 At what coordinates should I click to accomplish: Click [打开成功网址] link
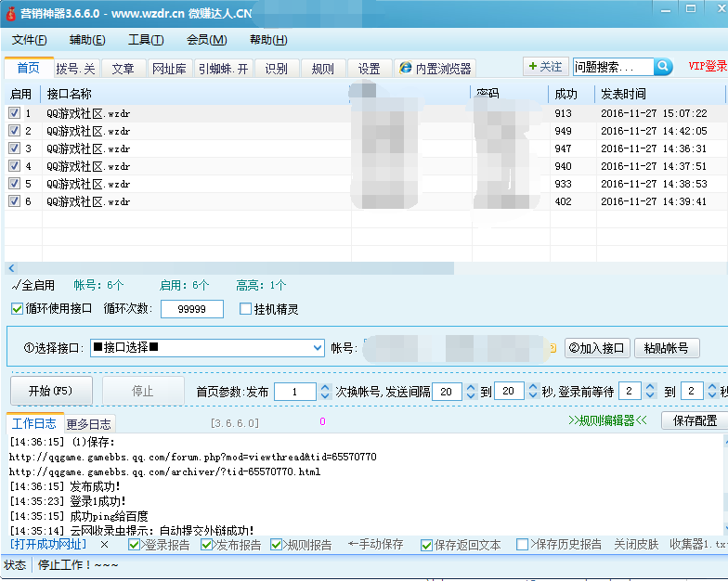tap(48, 544)
